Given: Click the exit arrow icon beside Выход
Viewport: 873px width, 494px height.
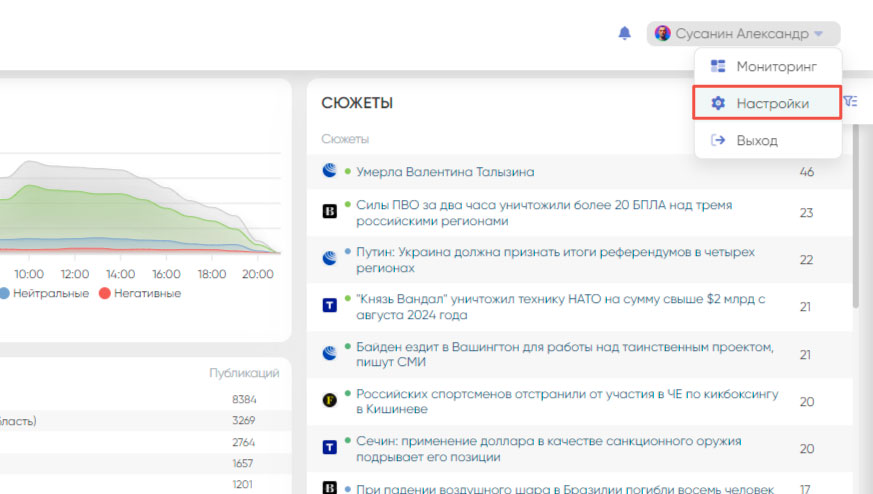Looking at the screenshot, I should point(717,140).
